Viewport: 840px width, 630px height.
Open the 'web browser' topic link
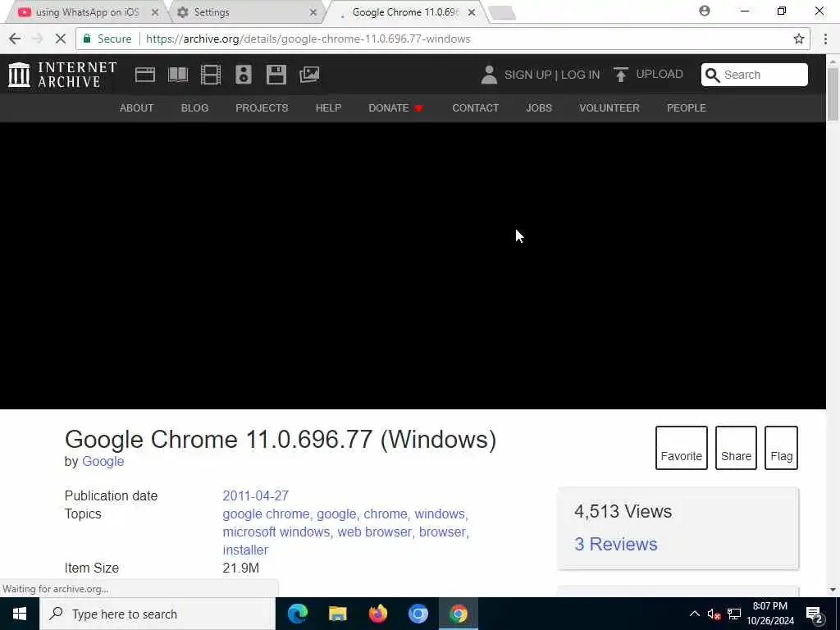[x=374, y=532]
